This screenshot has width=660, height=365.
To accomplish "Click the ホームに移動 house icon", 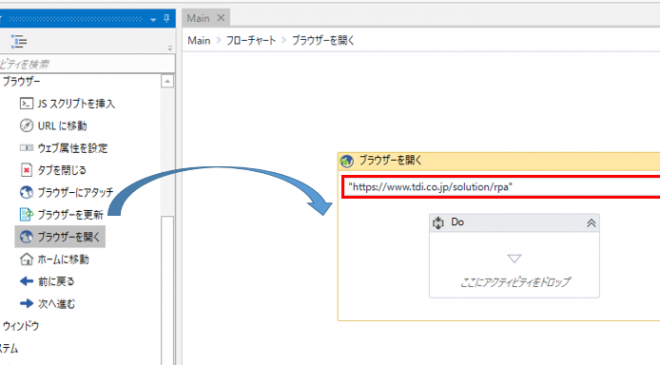I will (27, 259).
